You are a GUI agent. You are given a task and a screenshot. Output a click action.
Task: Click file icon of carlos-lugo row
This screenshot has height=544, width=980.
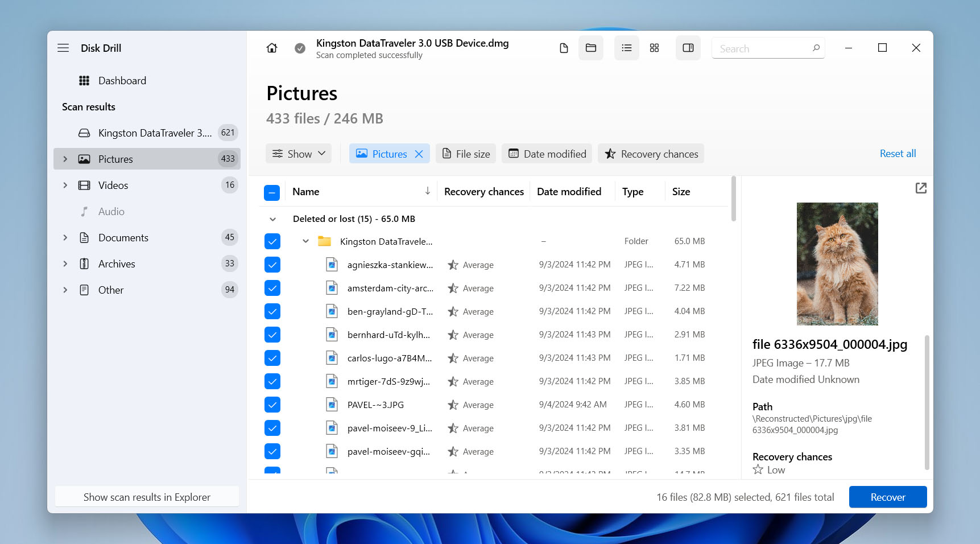point(332,358)
